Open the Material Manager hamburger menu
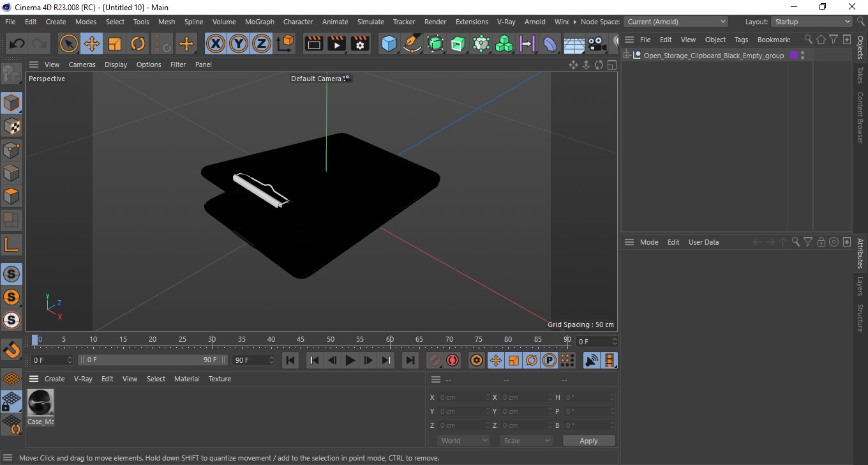Screen dimensions: 868x465 [34, 379]
